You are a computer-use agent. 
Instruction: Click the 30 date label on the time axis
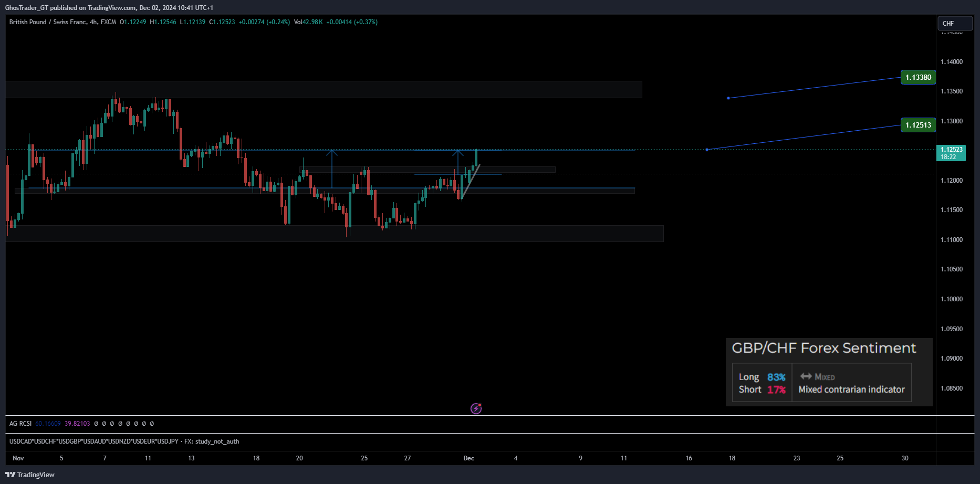click(x=905, y=458)
